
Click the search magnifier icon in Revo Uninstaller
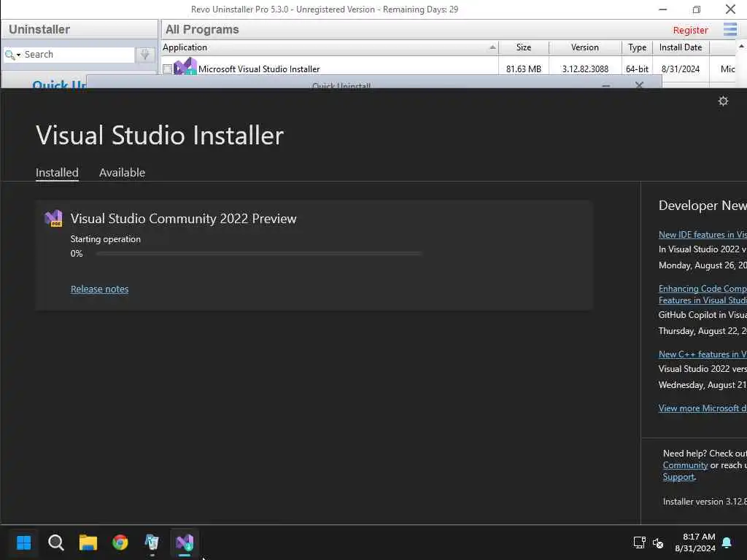(x=9, y=55)
